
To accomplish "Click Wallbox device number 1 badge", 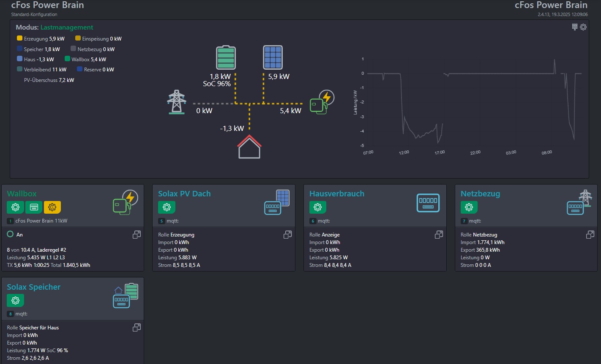I will click(x=10, y=221).
